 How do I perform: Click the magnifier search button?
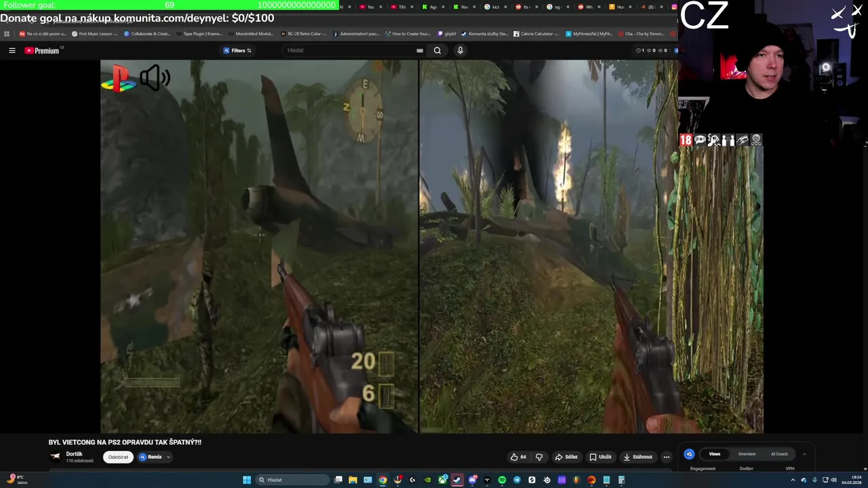click(437, 50)
